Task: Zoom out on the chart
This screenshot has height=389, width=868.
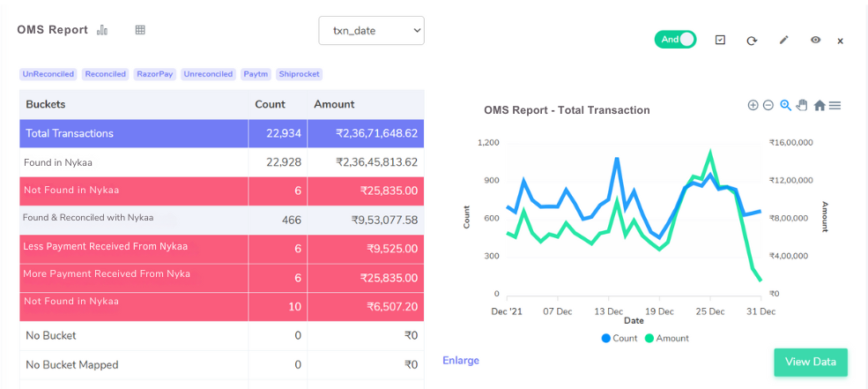Action: [x=768, y=105]
